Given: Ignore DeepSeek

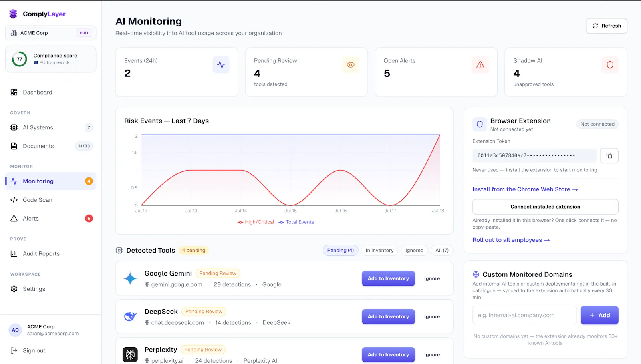Looking at the screenshot, I should tap(432, 316).
